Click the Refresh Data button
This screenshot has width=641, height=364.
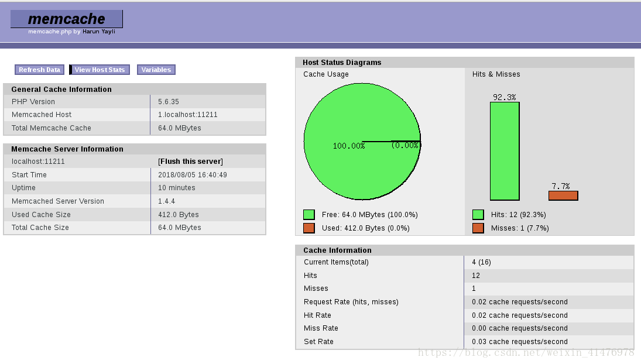39,70
